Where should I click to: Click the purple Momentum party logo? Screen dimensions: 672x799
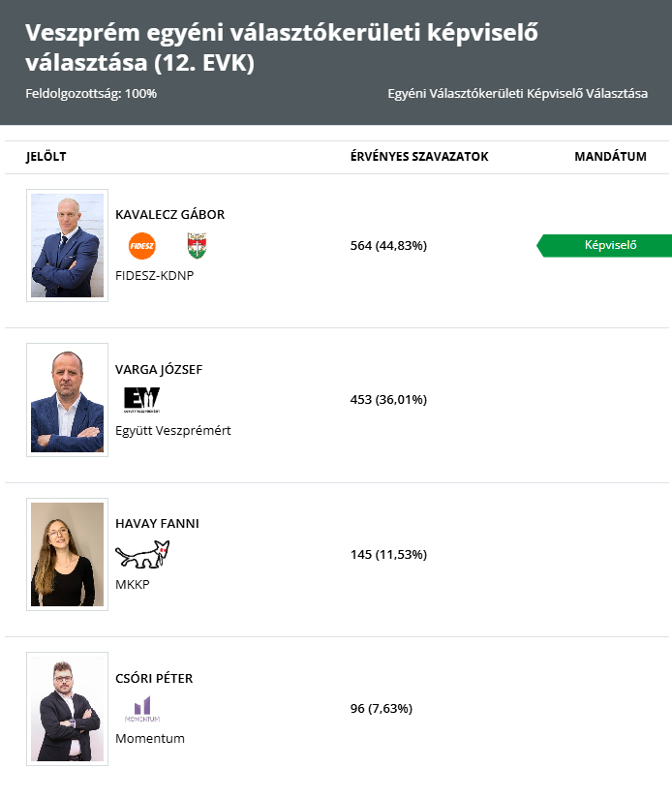coord(141,709)
